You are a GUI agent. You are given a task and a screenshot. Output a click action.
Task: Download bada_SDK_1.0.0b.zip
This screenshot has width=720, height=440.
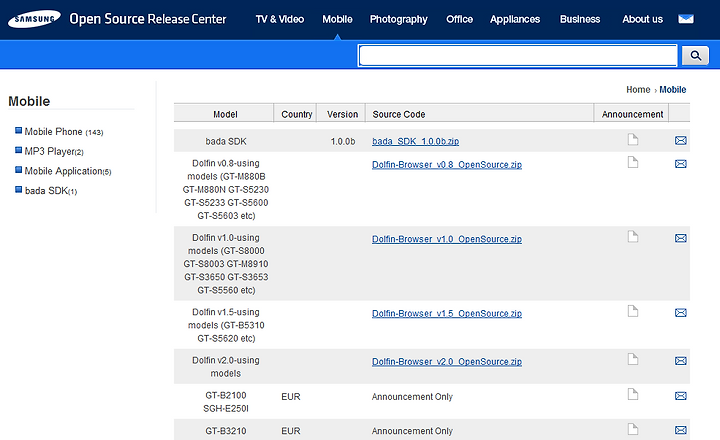coord(415,141)
